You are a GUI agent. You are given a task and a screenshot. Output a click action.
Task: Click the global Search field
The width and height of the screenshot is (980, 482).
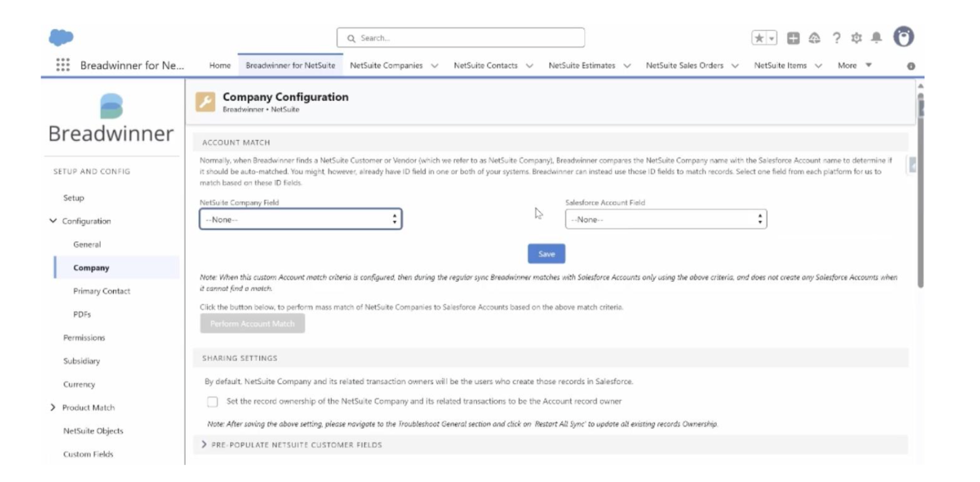[x=460, y=38]
